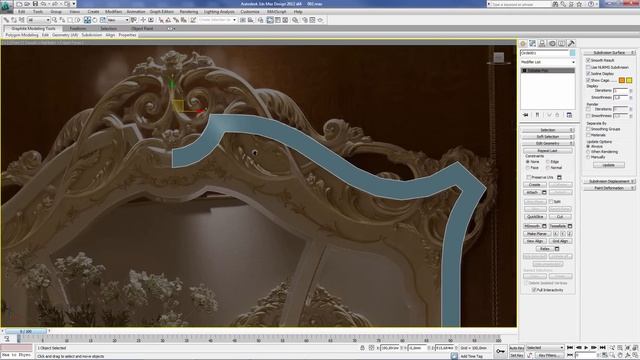Screen dimensions: 640x360
Task: Click the Update button
Action: tap(609, 165)
